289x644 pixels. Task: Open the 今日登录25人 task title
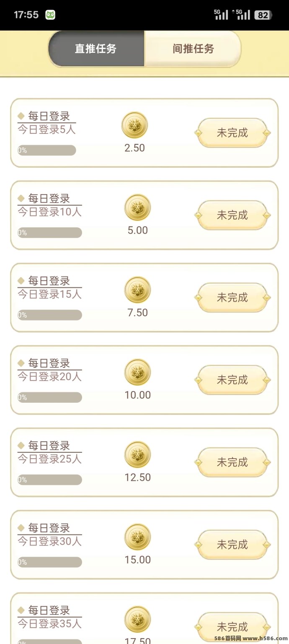[49, 459]
